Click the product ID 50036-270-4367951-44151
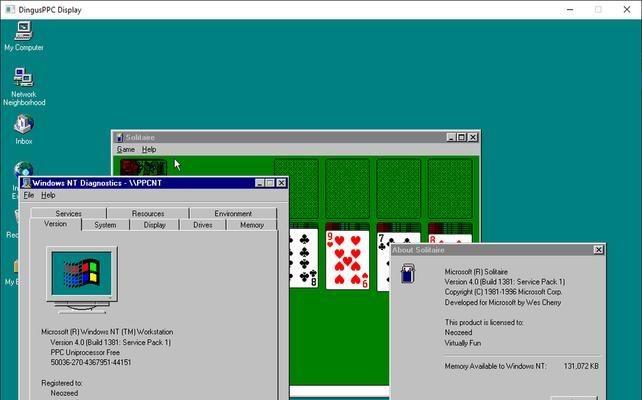This screenshot has width=642, height=400. [x=91, y=362]
